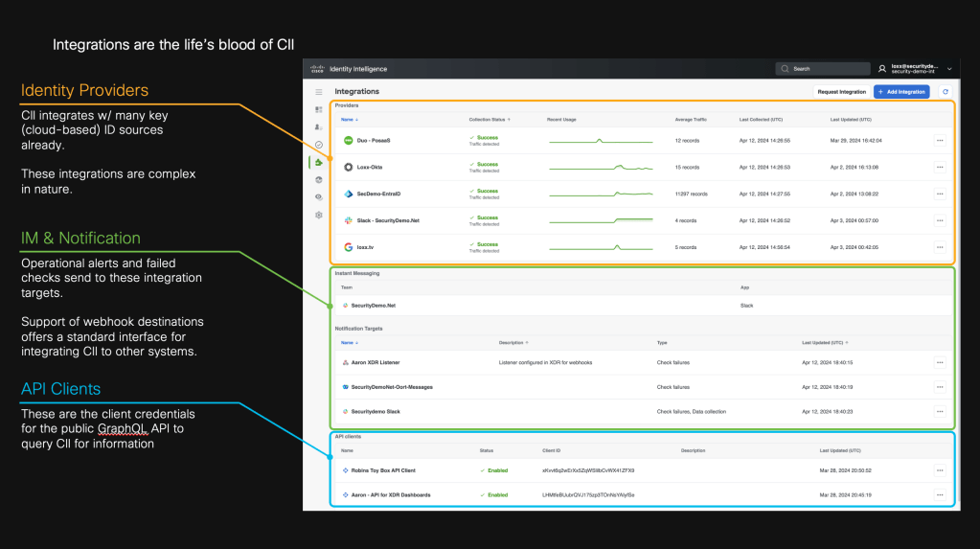Expand the account dropdown chevron in the header
Viewport: 980px width, 549px height.
coord(949,69)
